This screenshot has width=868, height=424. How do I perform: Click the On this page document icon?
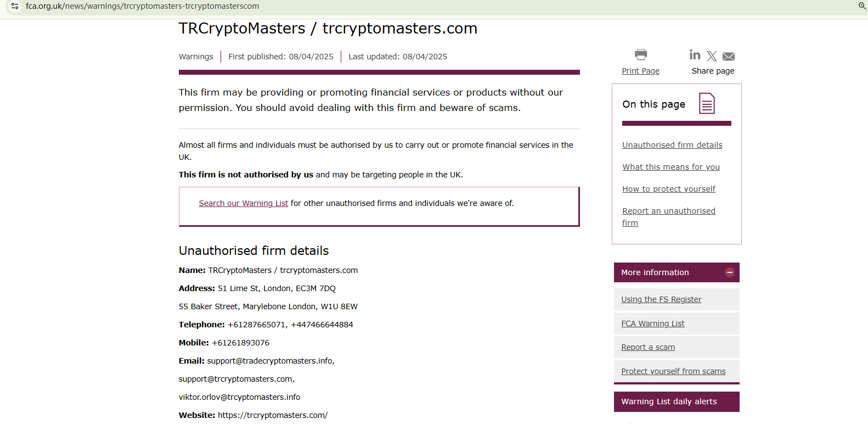pos(707,103)
